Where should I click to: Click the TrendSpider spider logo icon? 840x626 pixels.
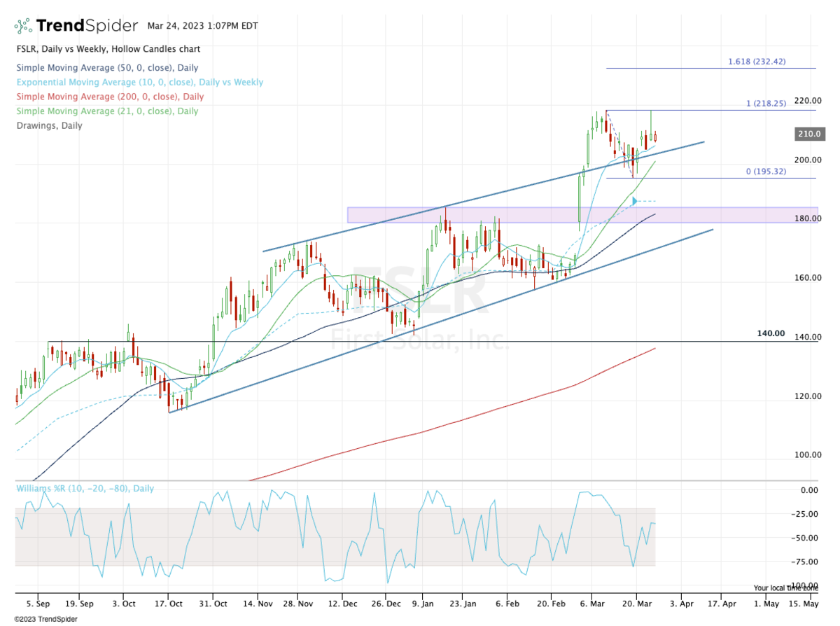pos(24,27)
